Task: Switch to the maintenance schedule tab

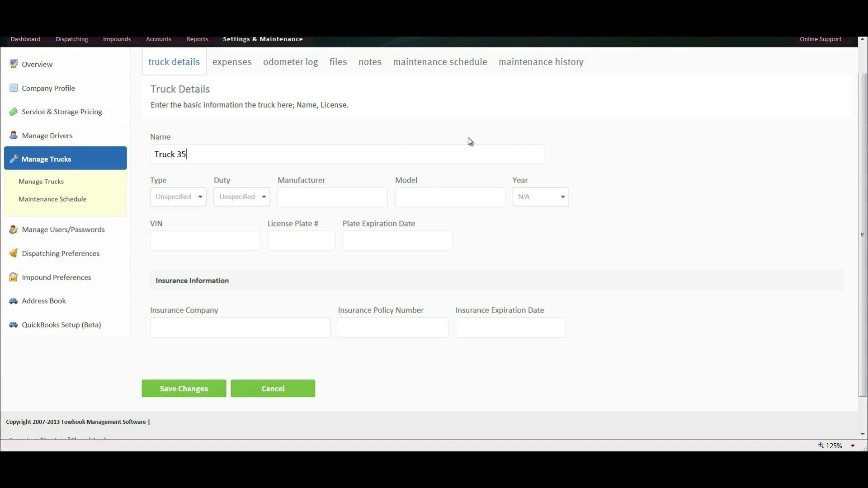Action: (x=440, y=62)
